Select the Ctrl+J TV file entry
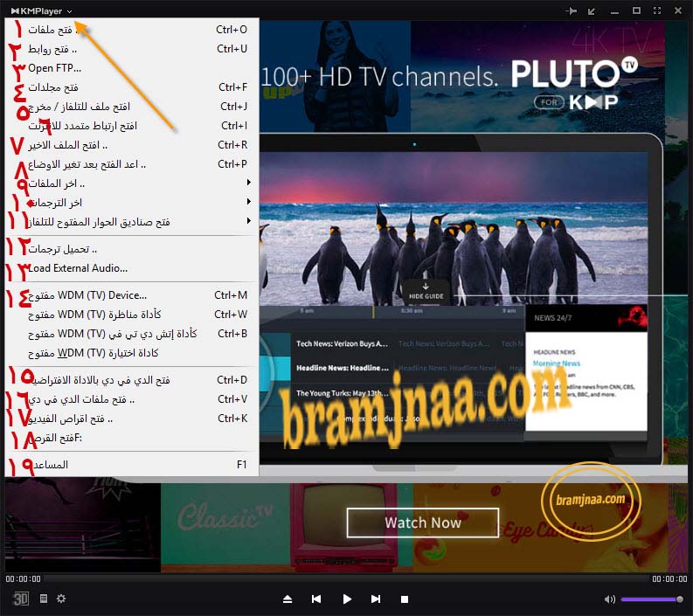The image size is (693, 616). (132, 107)
